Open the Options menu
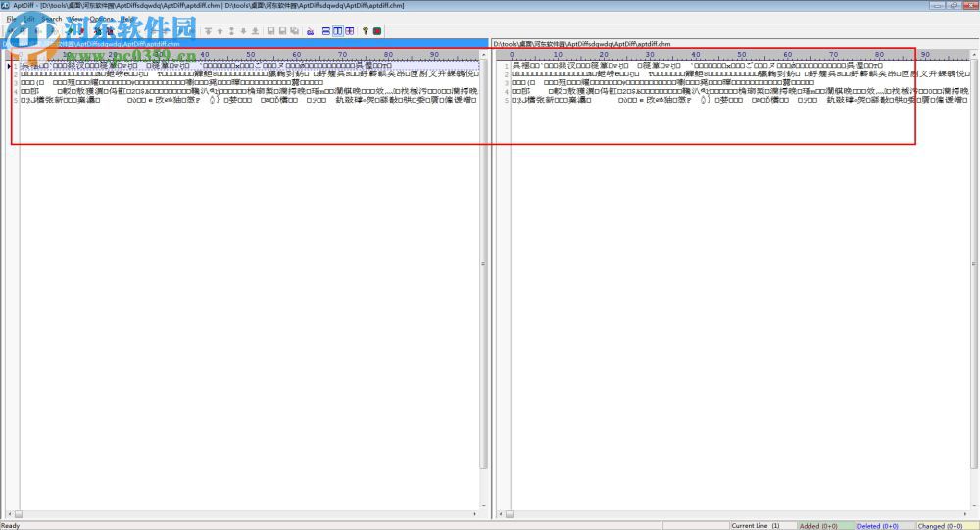Viewport: 980px width, 530px height. click(x=102, y=19)
